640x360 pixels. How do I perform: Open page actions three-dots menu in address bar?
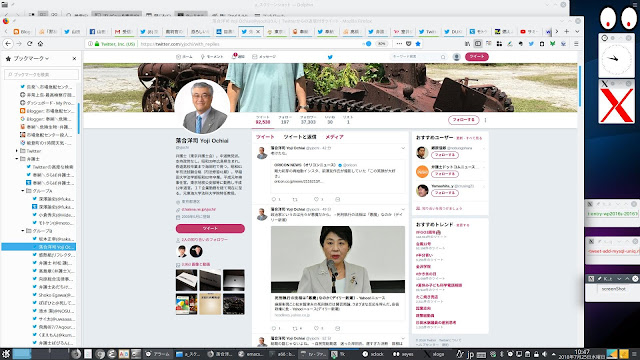click(399, 44)
